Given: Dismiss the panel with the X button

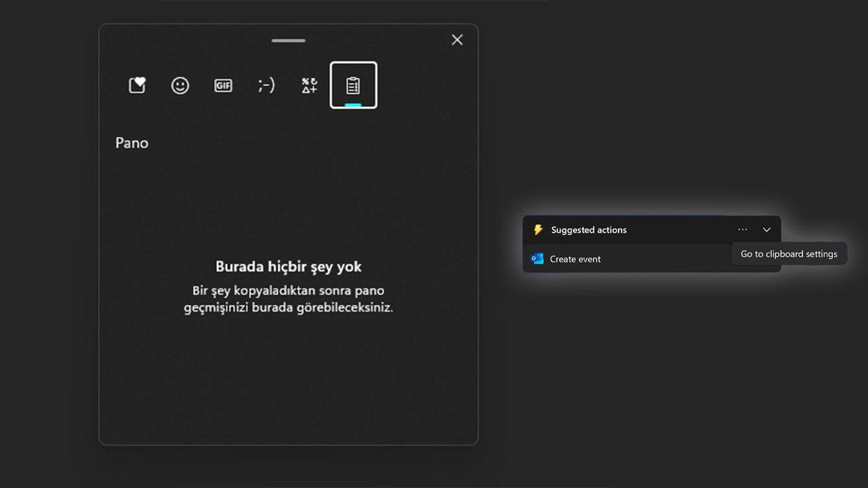Looking at the screenshot, I should 456,40.
